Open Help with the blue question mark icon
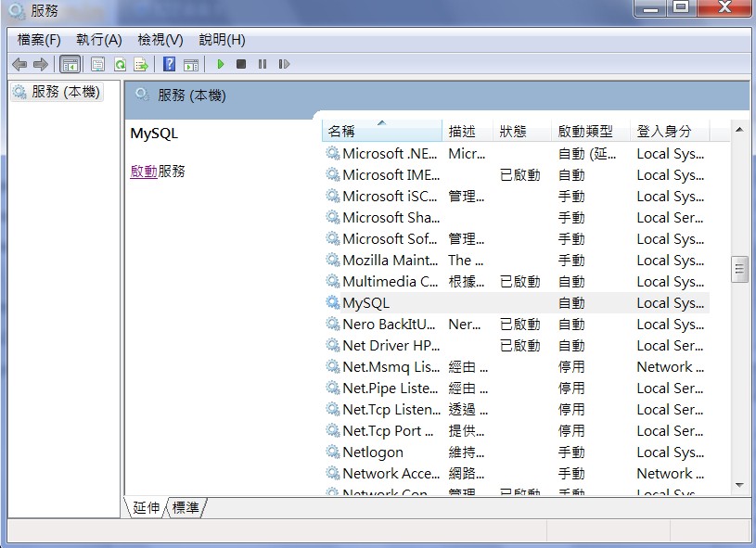The height and width of the screenshot is (548, 756). (169, 65)
